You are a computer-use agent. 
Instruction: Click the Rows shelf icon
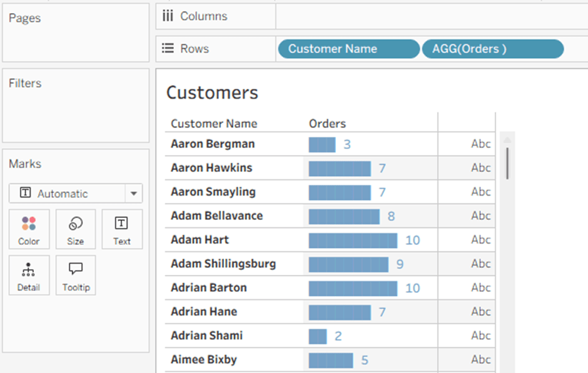[x=168, y=49]
